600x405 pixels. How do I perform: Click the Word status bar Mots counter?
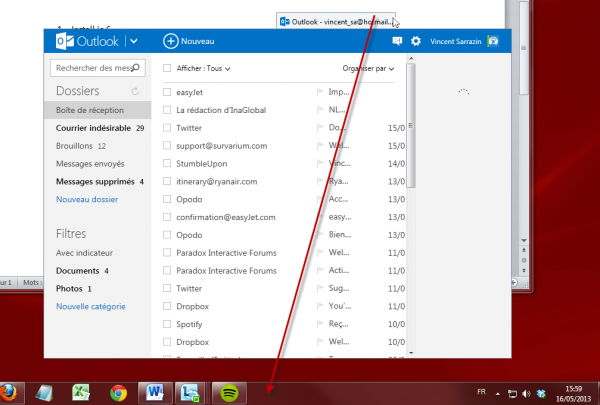pos(31,283)
